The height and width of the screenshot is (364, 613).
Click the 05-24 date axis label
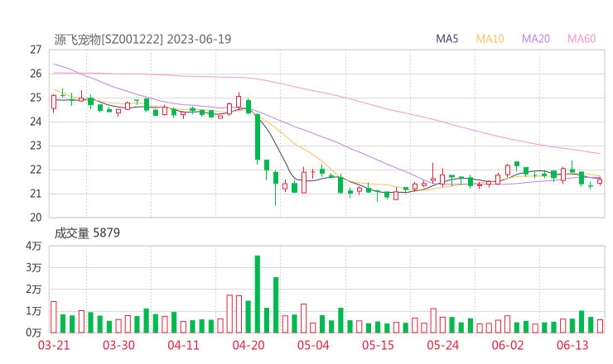[442, 345]
